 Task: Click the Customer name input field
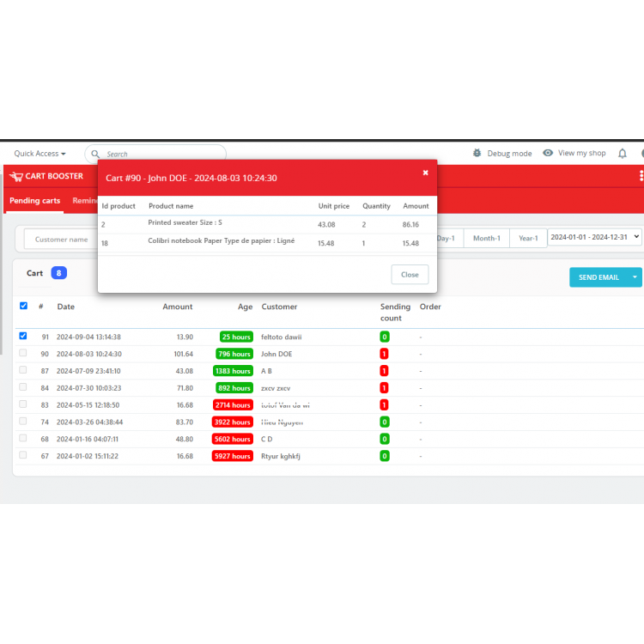point(60,240)
